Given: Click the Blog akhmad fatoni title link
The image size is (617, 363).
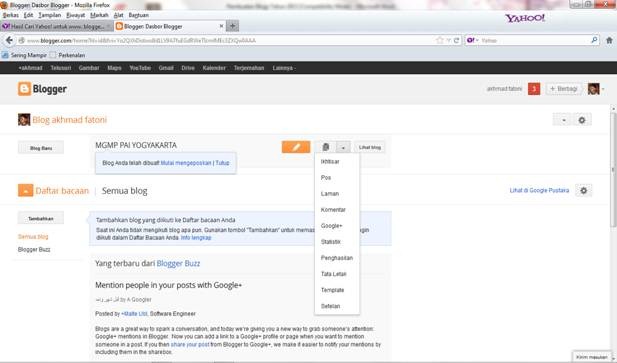Looking at the screenshot, I should (70, 120).
